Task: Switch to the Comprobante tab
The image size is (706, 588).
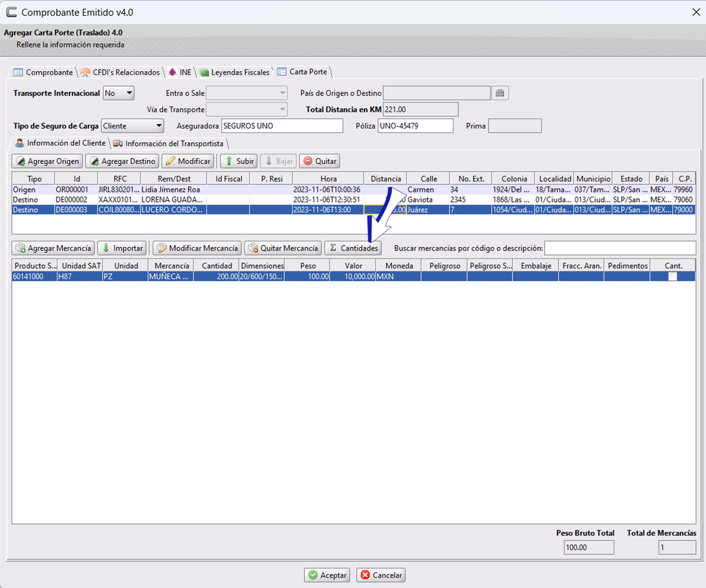Action: coord(43,72)
